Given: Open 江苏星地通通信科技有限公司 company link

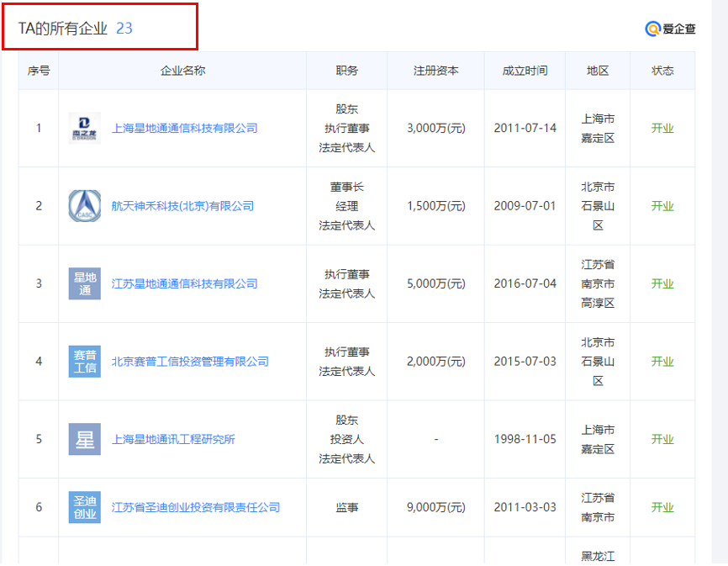Looking at the screenshot, I should pos(184,283).
